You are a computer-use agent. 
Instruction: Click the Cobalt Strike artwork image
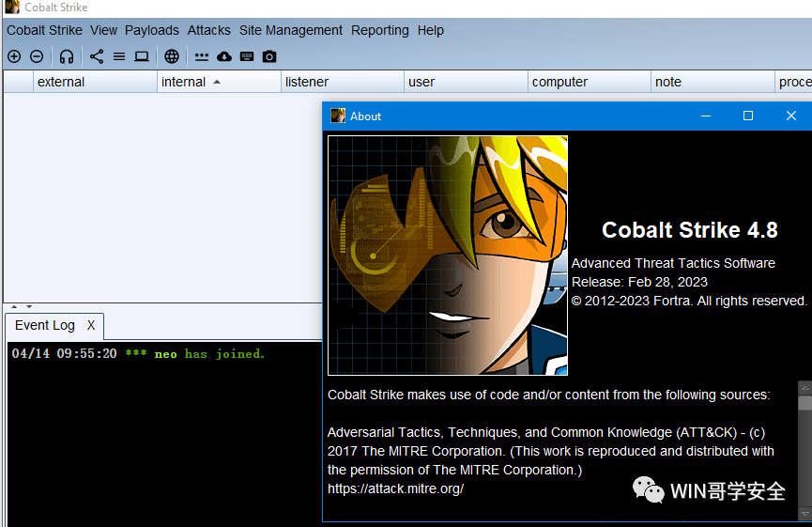coord(448,256)
